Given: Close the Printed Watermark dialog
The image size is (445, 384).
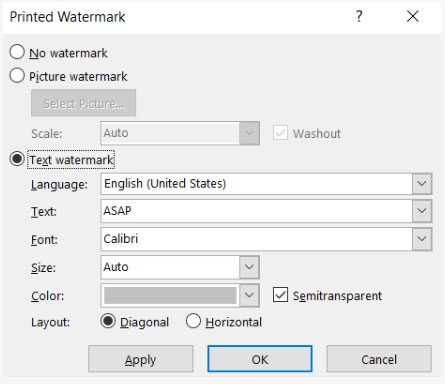Looking at the screenshot, I should [413, 16].
